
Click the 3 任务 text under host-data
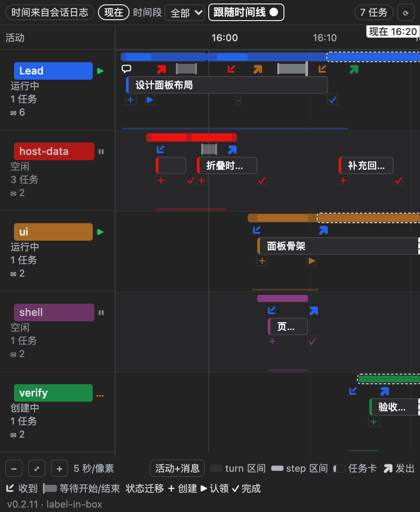(x=24, y=179)
